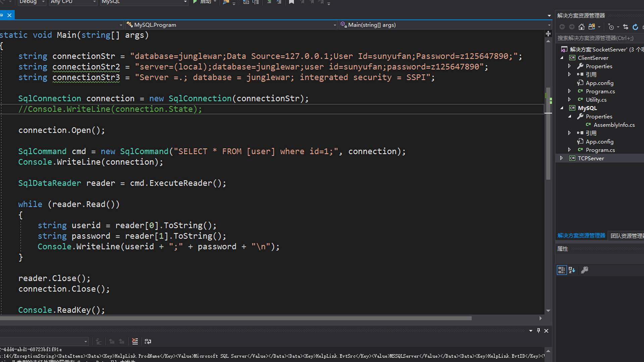The width and height of the screenshot is (644, 362).
Task: Expand the TCPServer project node
Action: click(561, 158)
